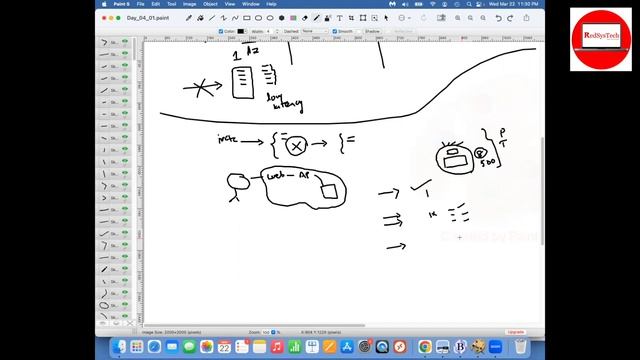This screenshot has width=640, height=360.
Task: Select the Rectangle shape tool
Action: click(x=247, y=18)
